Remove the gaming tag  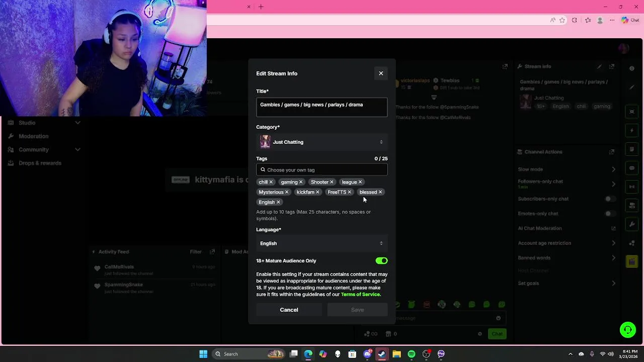[x=301, y=182]
